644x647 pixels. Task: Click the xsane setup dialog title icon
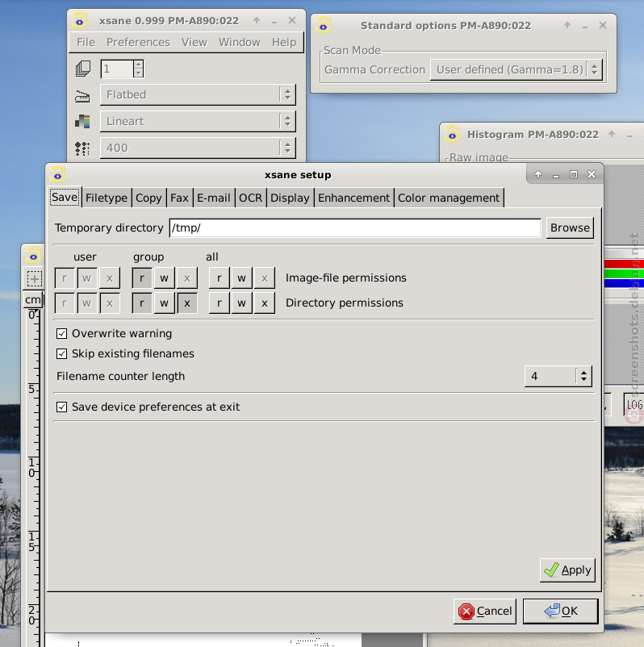58,174
